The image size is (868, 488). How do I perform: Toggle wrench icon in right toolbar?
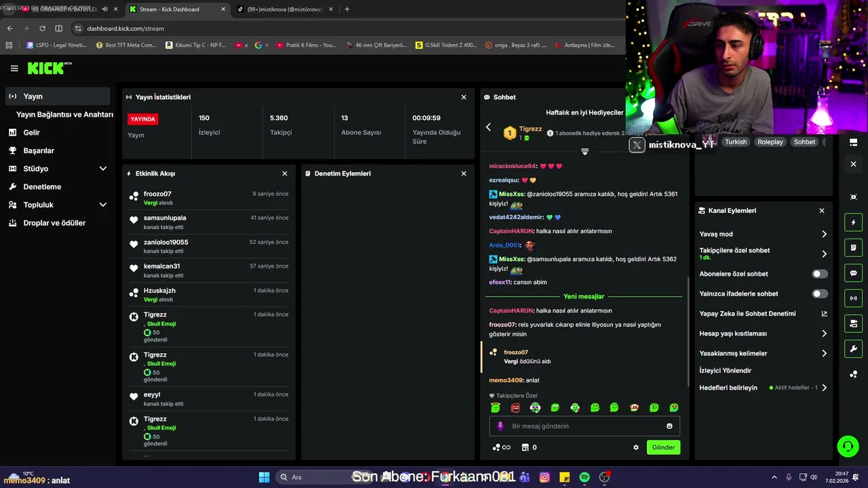(853, 349)
